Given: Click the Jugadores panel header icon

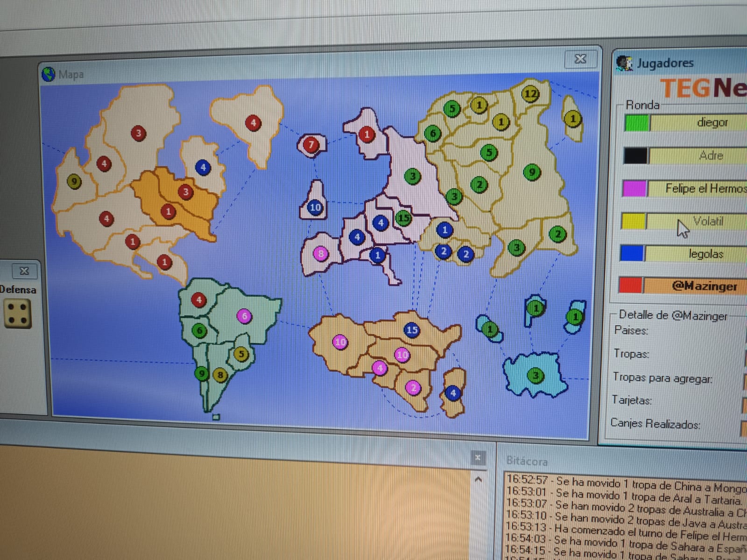Looking at the screenshot, I should (624, 63).
